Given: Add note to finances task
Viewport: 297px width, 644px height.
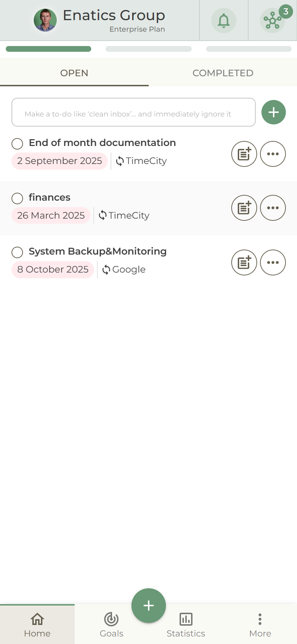Looking at the screenshot, I should [244, 208].
